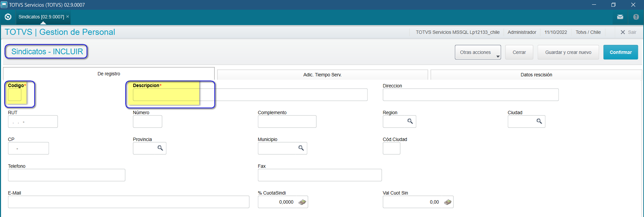Restore the application window size

point(613,5)
